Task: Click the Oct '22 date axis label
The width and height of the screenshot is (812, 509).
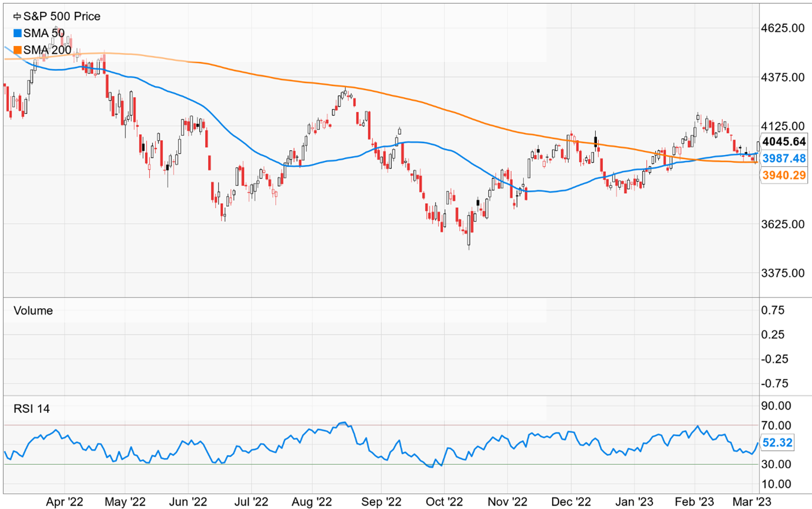Action: pyautogui.click(x=444, y=502)
